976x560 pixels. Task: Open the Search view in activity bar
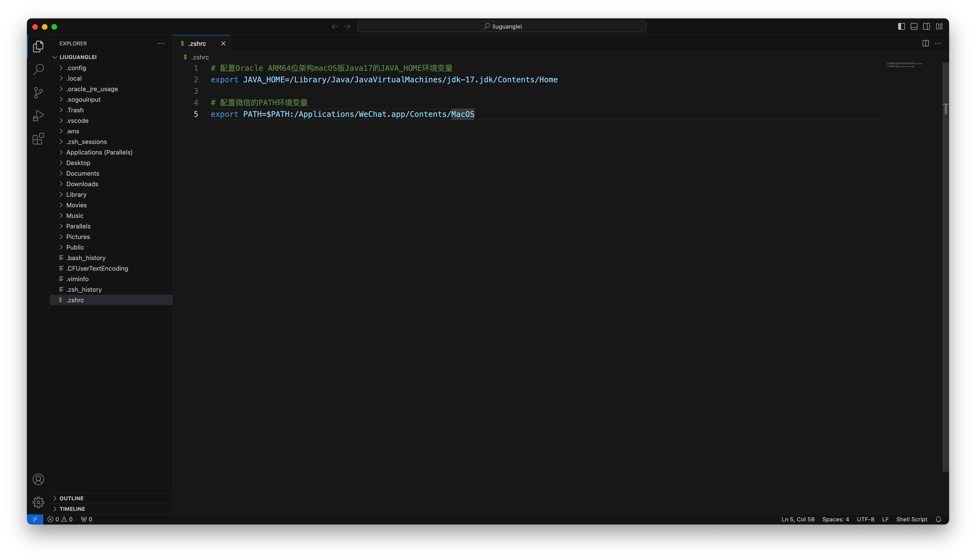coord(38,70)
